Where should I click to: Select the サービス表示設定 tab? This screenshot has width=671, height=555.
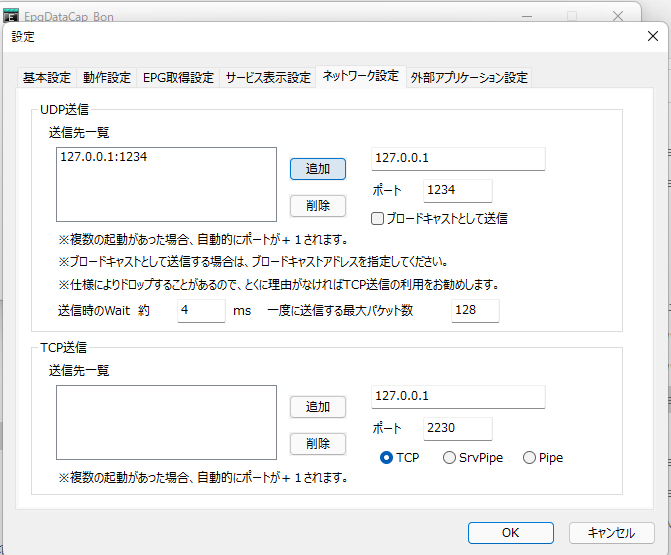[268, 78]
